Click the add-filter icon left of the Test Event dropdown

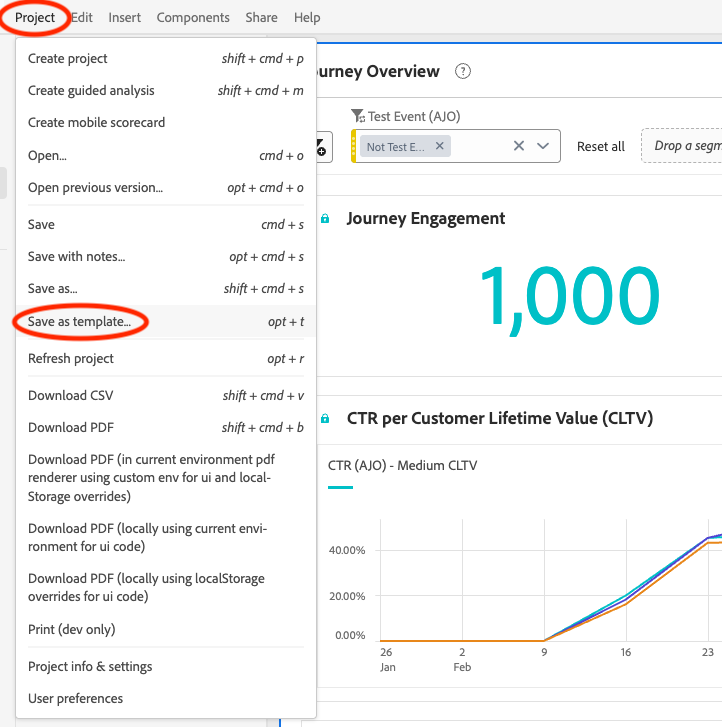point(321,147)
